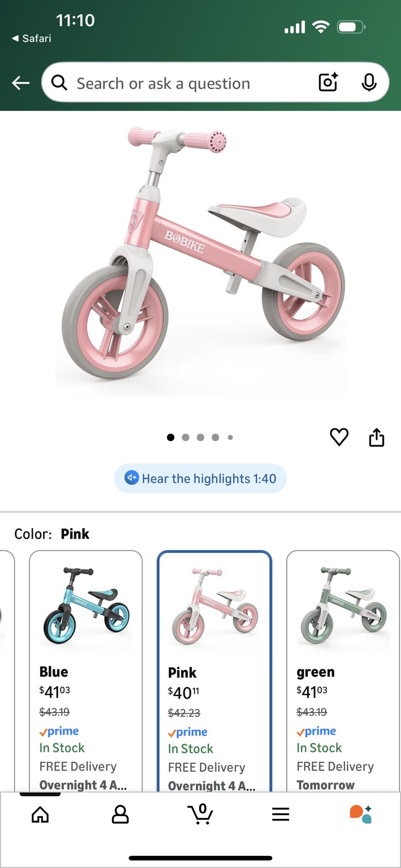401x868 pixels.
Task: Jump to third image page dot
Action: point(200,437)
